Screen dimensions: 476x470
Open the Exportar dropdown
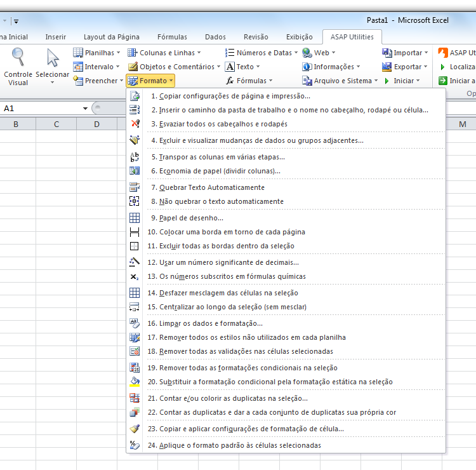pos(405,67)
